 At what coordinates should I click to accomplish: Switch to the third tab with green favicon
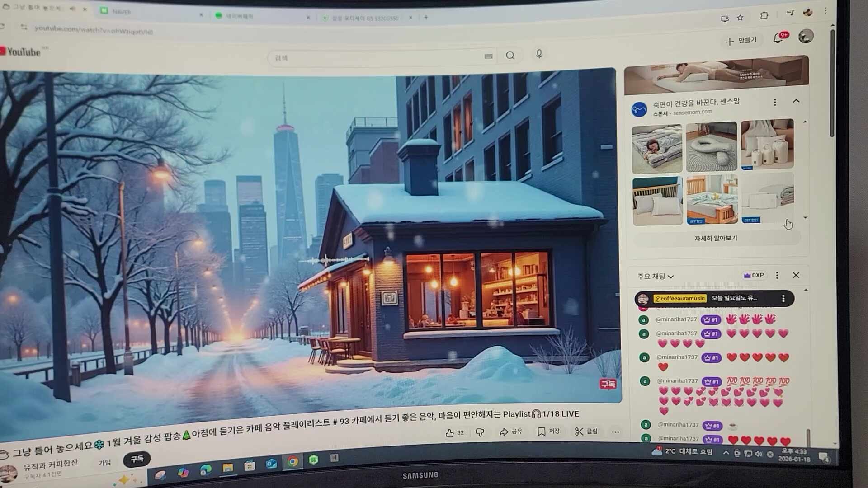pyautogui.click(x=262, y=16)
